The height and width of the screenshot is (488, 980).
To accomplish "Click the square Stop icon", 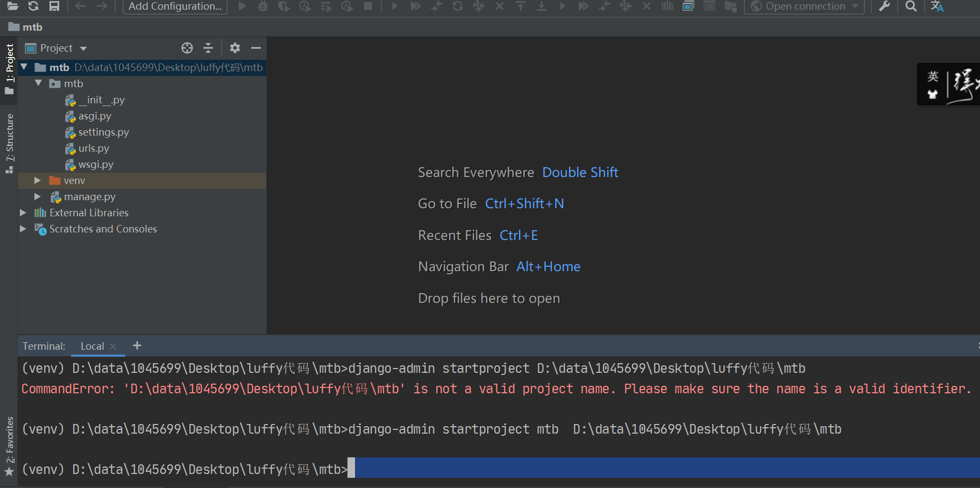I will (368, 6).
